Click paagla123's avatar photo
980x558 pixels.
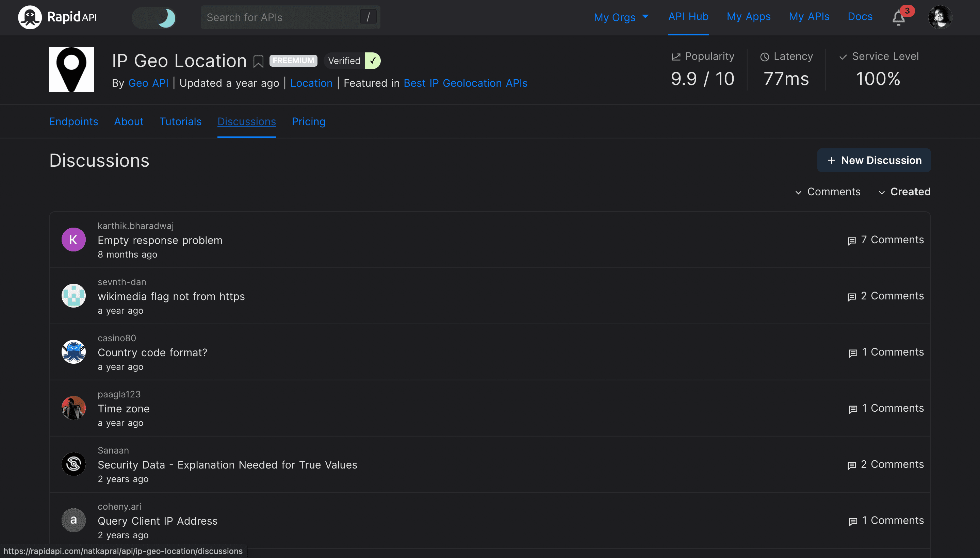click(x=73, y=408)
